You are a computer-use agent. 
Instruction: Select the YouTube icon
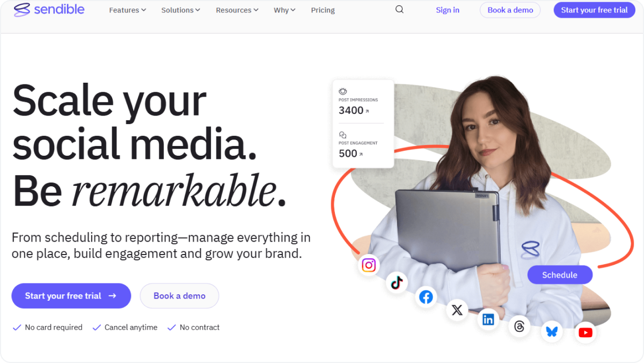coord(586,333)
